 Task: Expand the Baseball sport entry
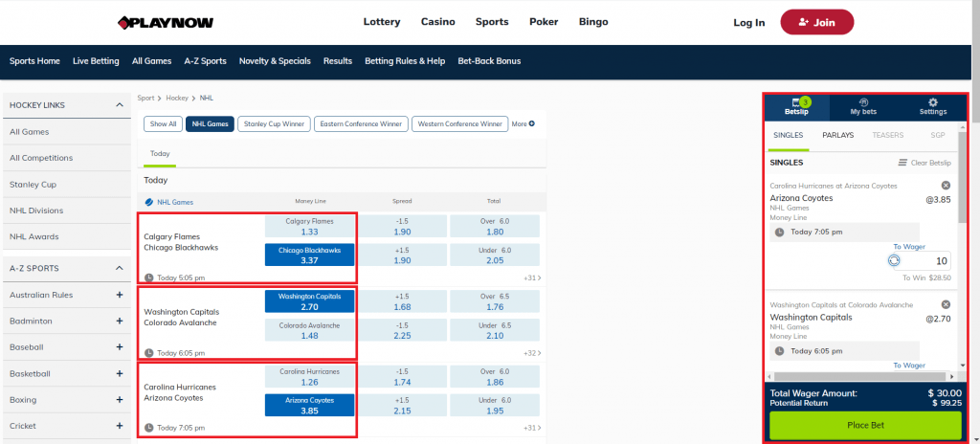(x=120, y=347)
